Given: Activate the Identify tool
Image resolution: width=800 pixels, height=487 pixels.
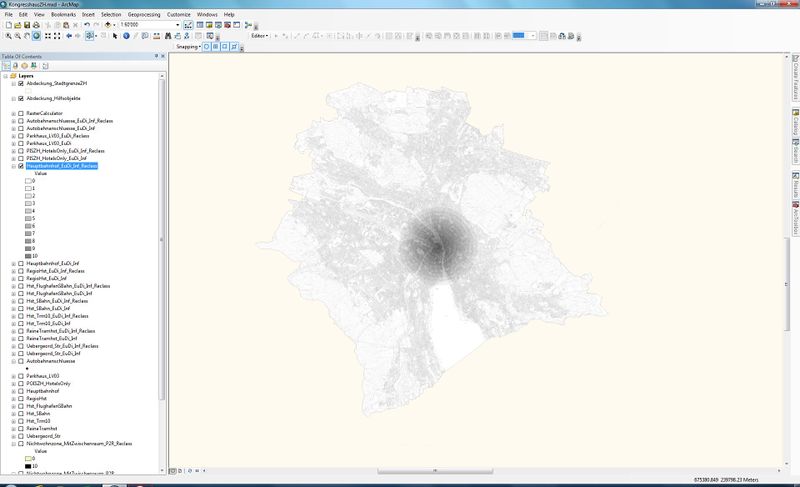Looking at the screenshot, I should (x=125, y=36).
